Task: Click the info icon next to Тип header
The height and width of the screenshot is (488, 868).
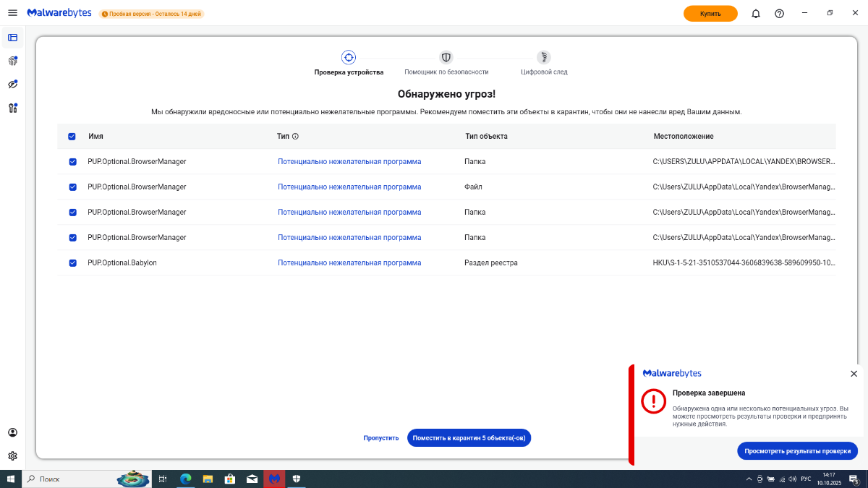Action: pos(295,137)
